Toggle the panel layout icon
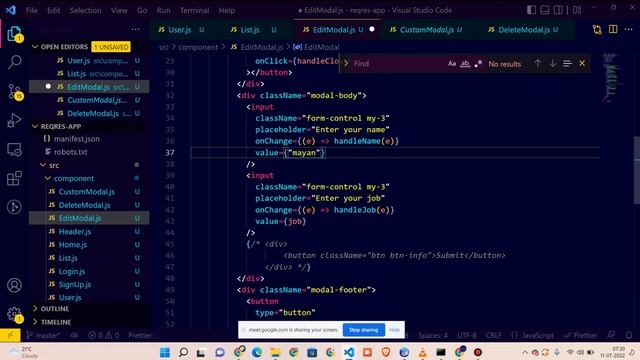 (544, 10)
